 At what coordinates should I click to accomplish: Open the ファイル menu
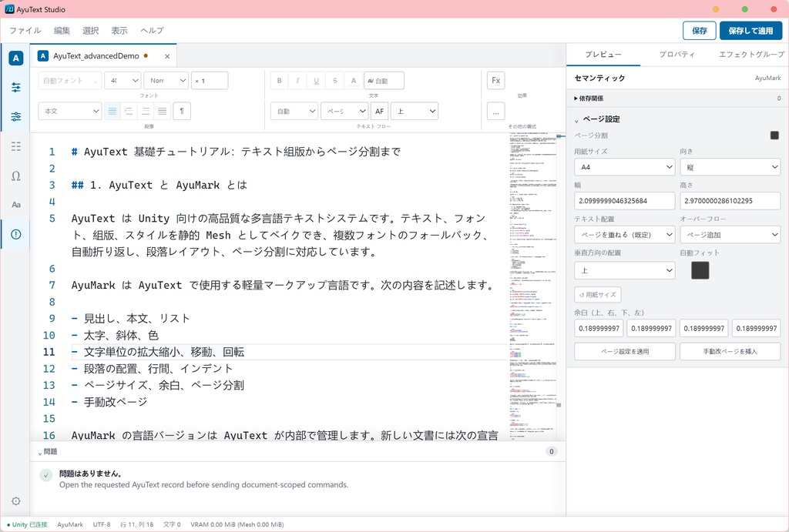point(25,31)
